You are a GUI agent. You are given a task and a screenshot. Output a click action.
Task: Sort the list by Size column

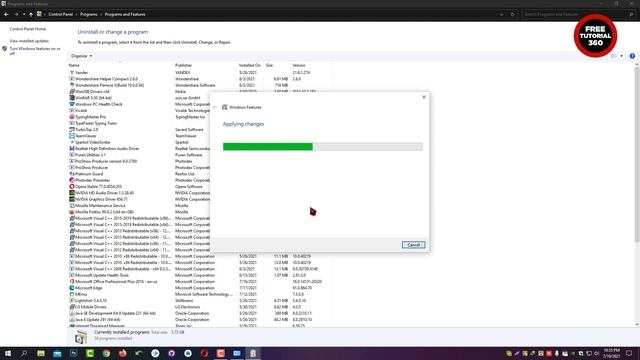pyautogui.click(x=269, y=65)
